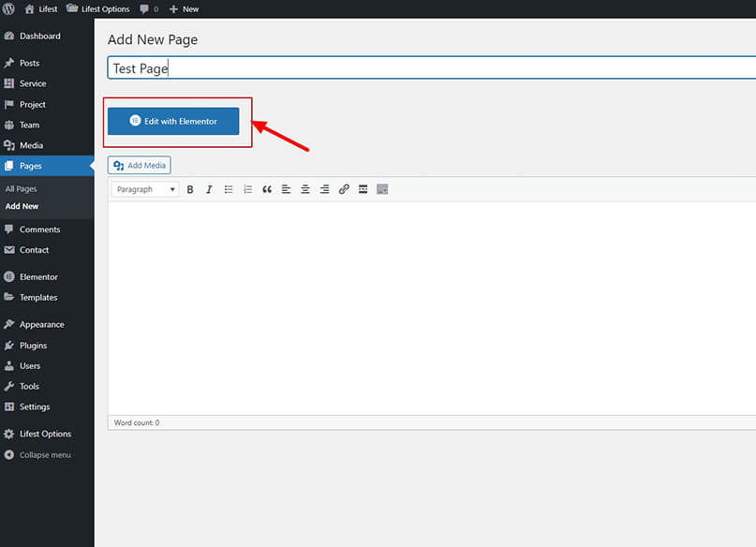Screen dimensions: 756x547
Task: Open the Appearance menu
Action: (x=47, y=324)
